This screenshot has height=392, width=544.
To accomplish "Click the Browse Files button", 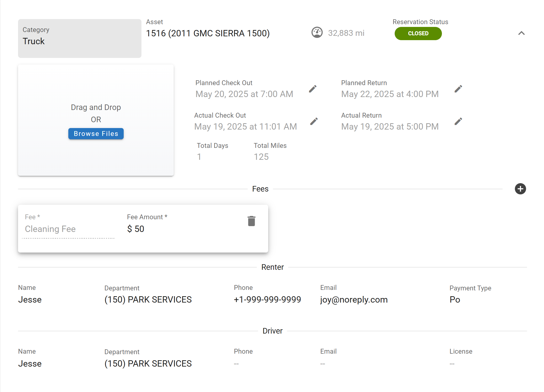I will (96, 134).
